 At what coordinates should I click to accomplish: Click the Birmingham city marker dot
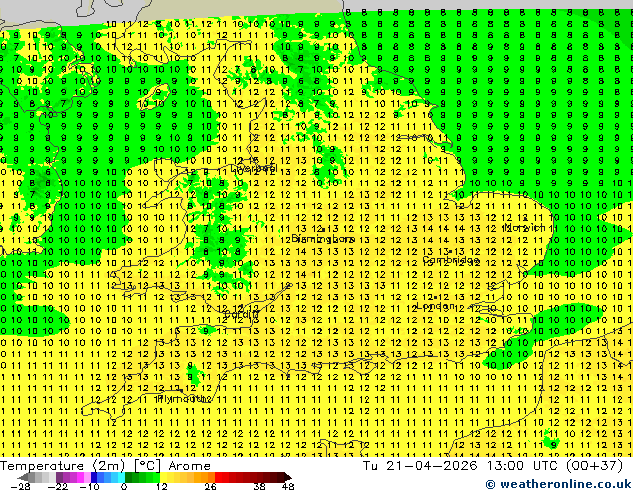[x=323, y=229]
